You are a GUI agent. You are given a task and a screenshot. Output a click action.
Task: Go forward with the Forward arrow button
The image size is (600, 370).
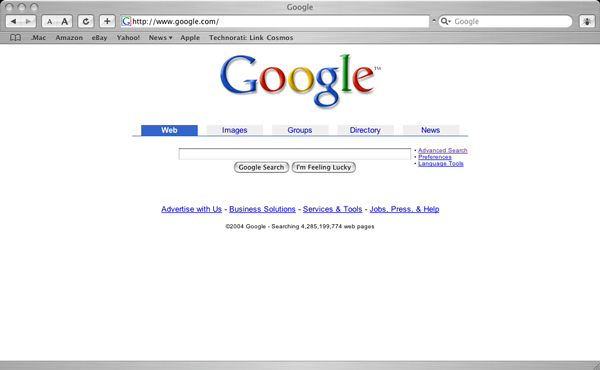(29, 21)
